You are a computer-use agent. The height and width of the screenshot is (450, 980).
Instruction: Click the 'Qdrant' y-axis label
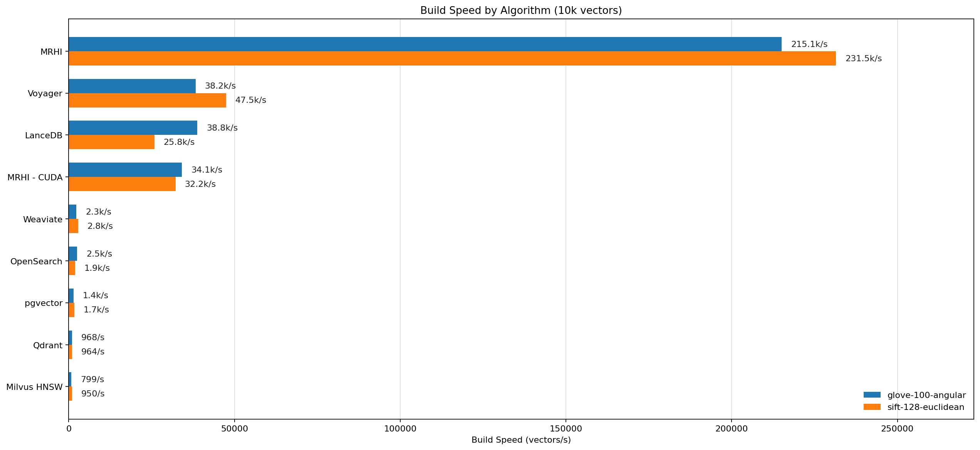pos(48,346)
